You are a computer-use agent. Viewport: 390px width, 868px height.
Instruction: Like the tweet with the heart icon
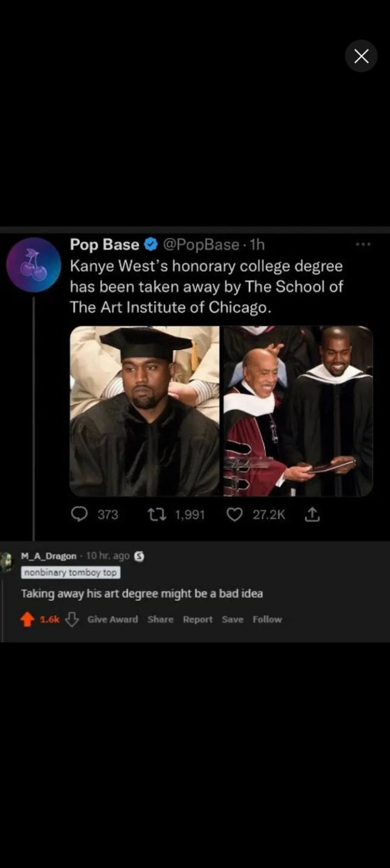click(235, 514)
